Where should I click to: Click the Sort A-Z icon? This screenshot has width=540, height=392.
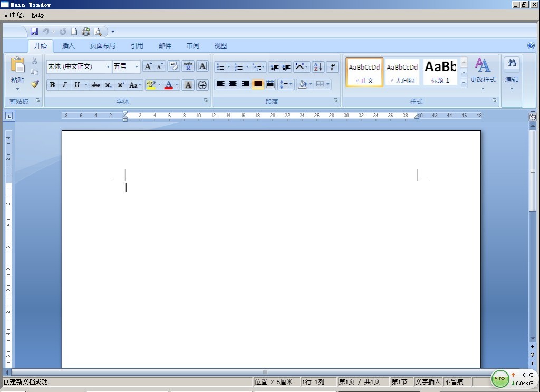pos(317,66)
